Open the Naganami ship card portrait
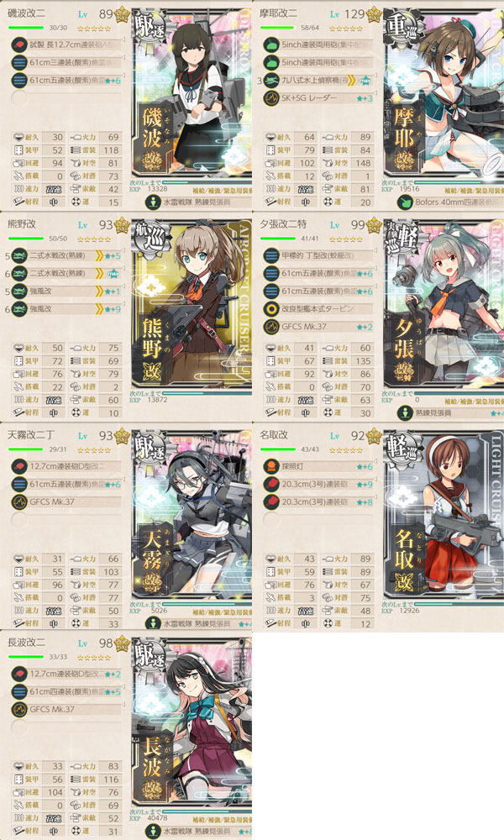 click(192, 722)
